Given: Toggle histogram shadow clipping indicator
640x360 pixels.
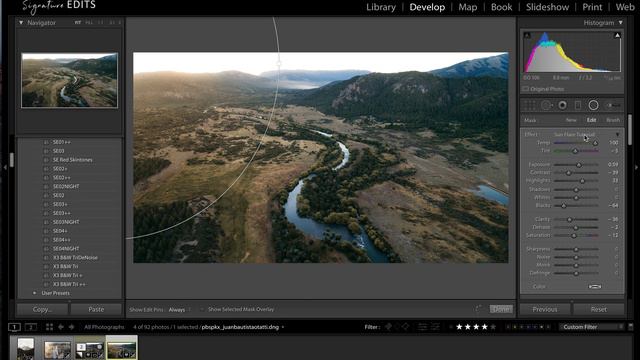Looking at the screenshot, I should click(527, 36).
